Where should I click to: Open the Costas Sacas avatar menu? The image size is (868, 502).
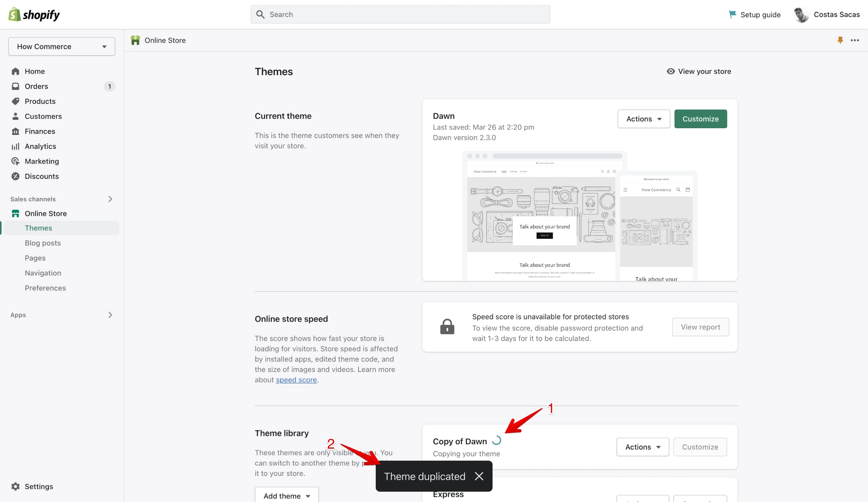801,14
